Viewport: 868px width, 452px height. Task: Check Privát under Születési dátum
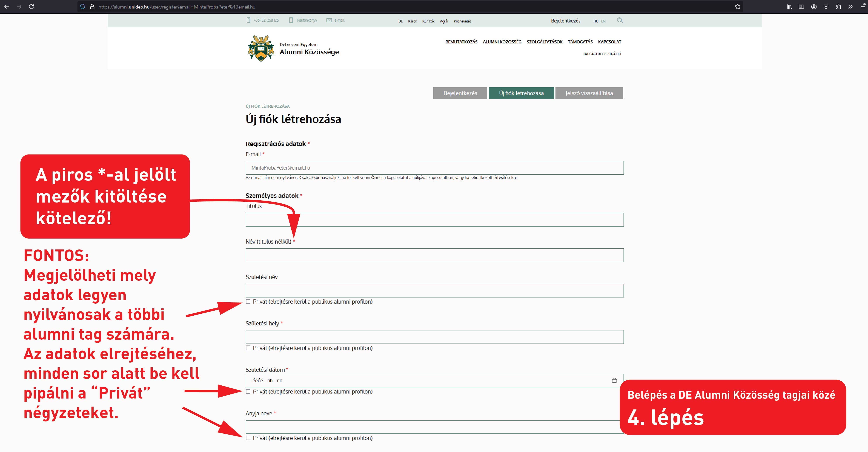tap(248, 392)
